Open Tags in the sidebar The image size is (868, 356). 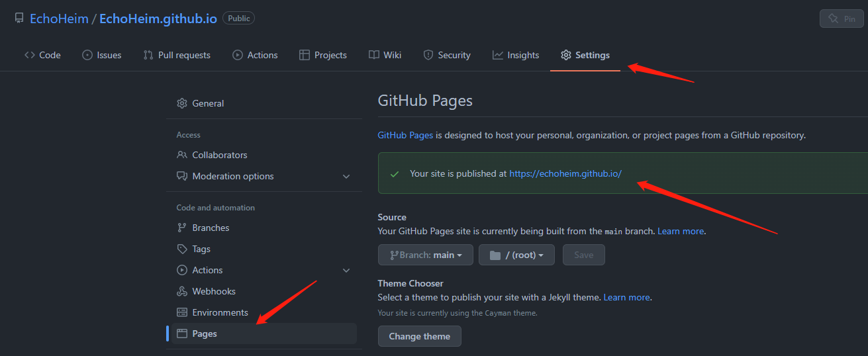tap(264, 249)
